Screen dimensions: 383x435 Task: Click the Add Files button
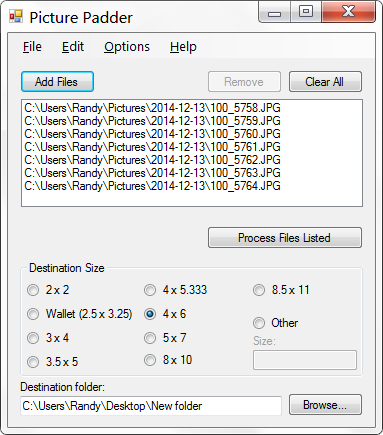click(x=57, y=82)
